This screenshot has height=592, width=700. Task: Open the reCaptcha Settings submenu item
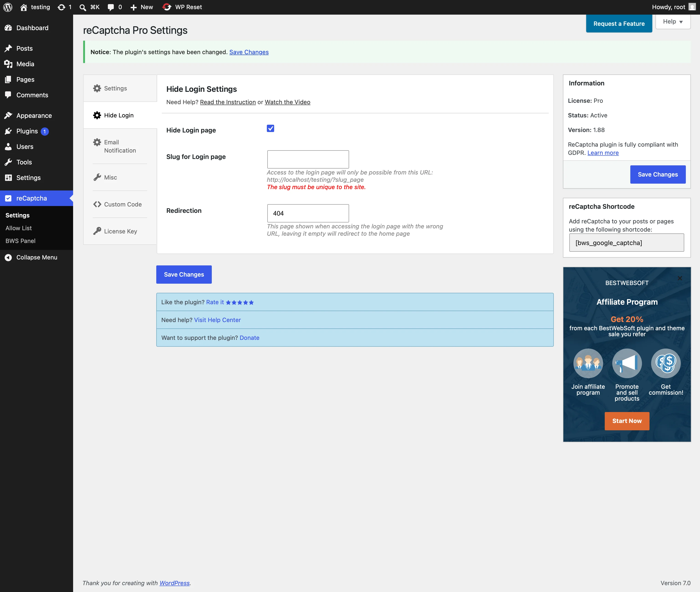(x=17, y=215)
